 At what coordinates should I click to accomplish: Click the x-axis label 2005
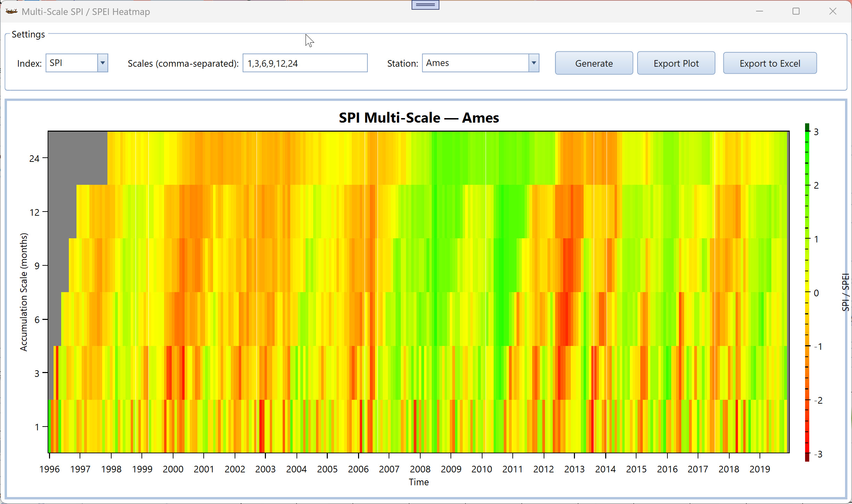click(x=327, y=469)
